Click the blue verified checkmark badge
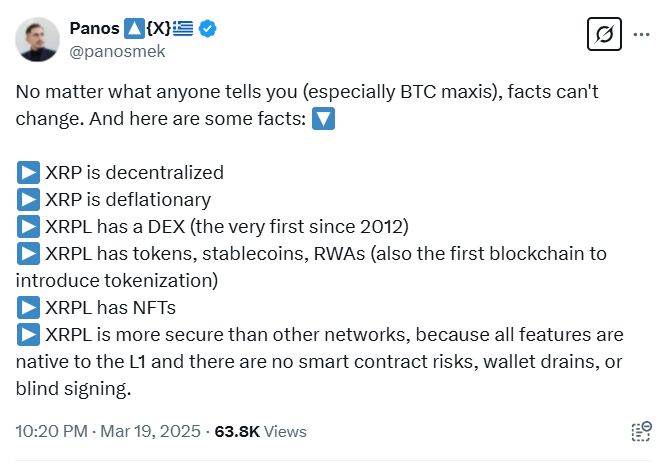The image size is (661, 465). (x=208, y=28)
